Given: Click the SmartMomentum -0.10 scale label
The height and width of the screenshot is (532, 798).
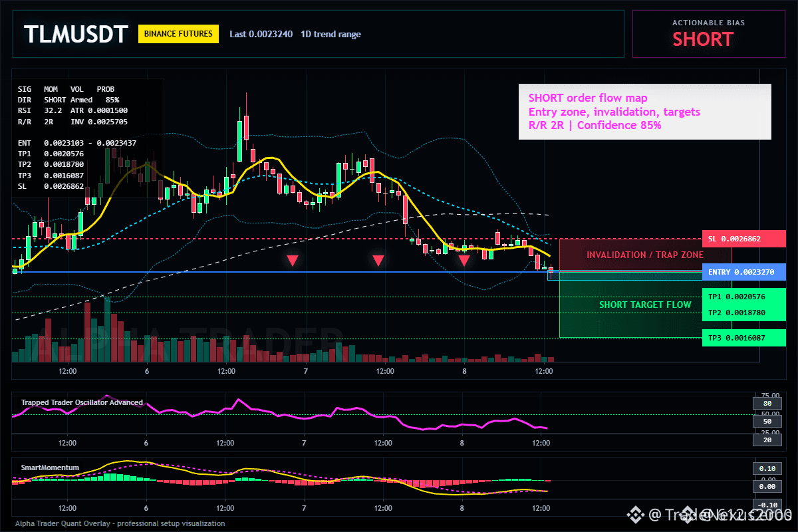Looking at the screenshot, I should click(x=767, y=505).
